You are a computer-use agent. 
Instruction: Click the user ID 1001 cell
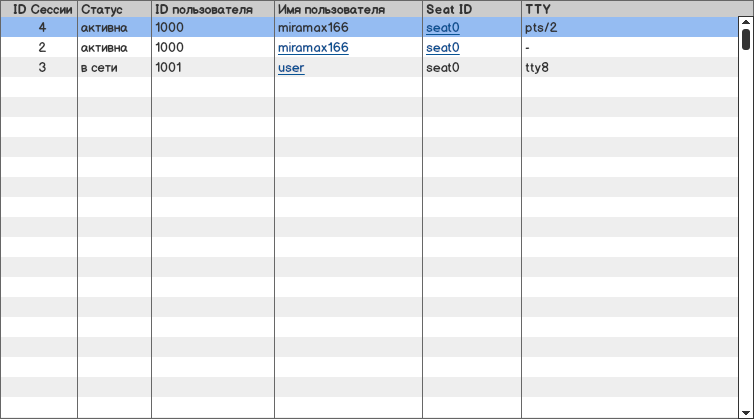coord(170,68)
